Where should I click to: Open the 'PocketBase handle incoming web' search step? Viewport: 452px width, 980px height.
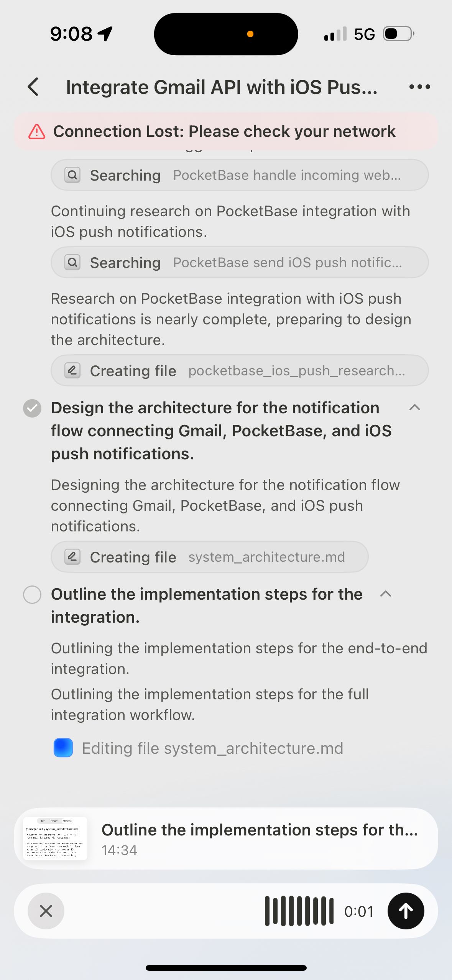[240, 175]
